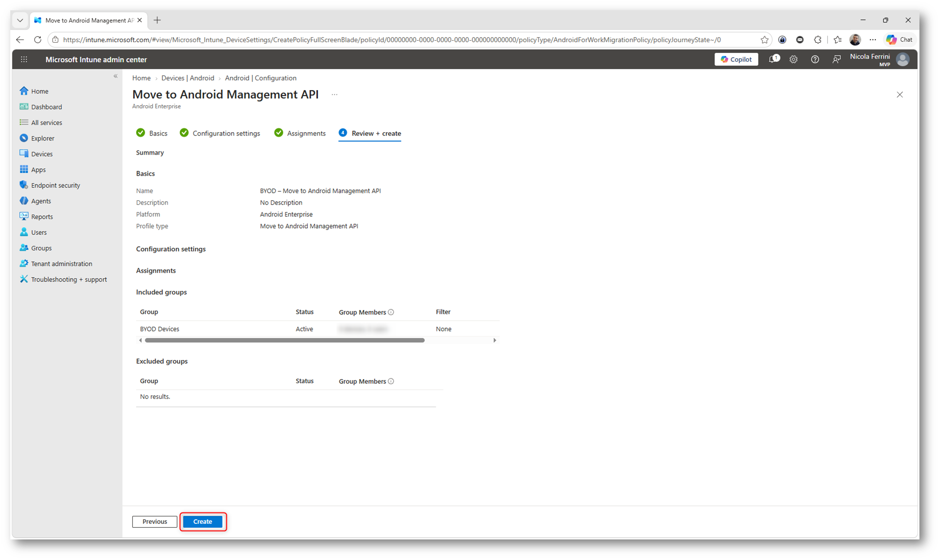
Task: Go back with the browser back arrow
Action: tap(20, 40)
